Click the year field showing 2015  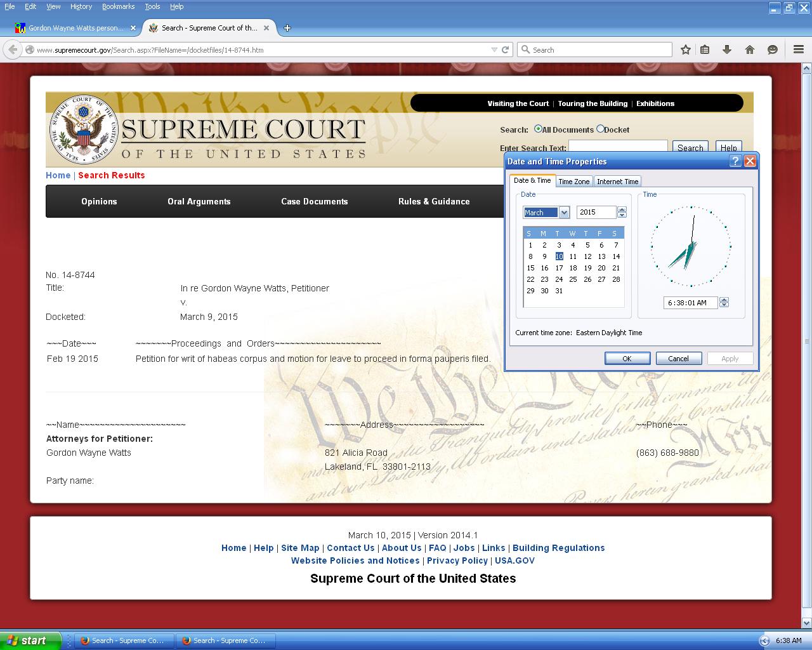(596, 213)
